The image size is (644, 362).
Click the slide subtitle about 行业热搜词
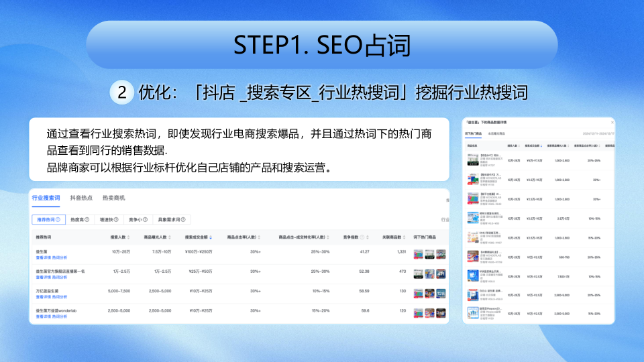(333, 93)
